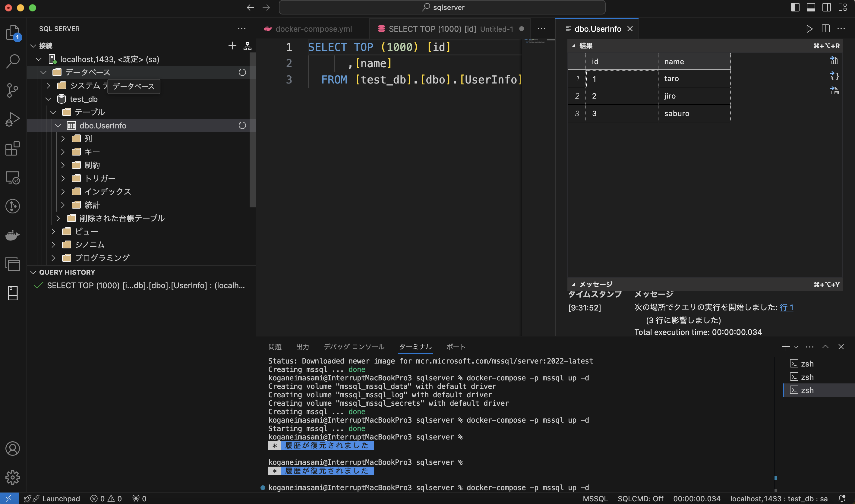The height and width of the screenshot is (504, 855).
Task: Open the 出力 panel tab
Action: click(x=303, y=347)
